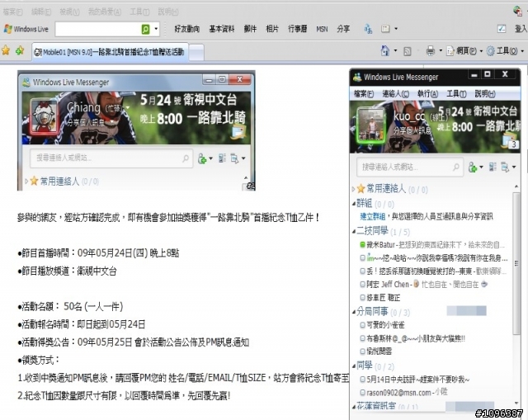Click the RSS feeds icon in browser toolbar
Image resolution: width=528 pixels, height=420 pixels.
408,51
